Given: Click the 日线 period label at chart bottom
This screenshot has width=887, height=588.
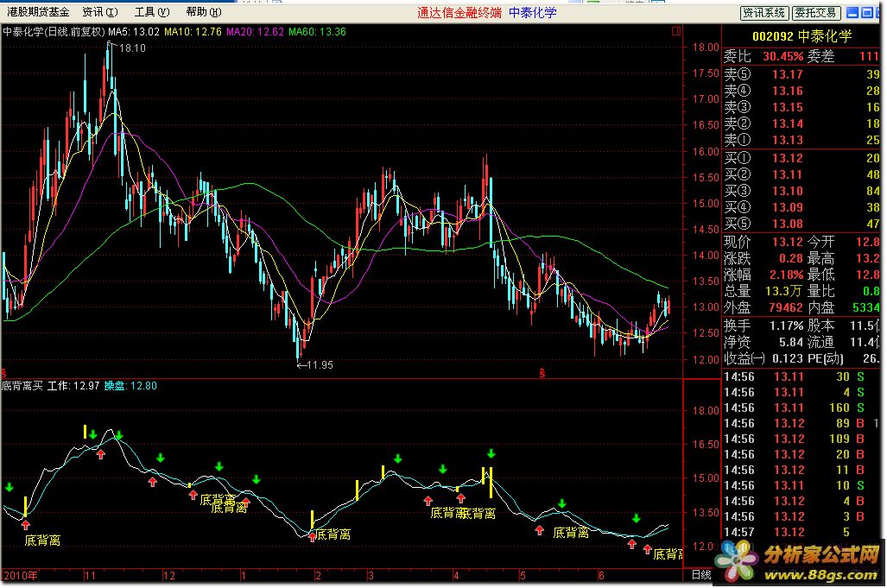Looking at the screenshot, I should [x=701, y=575].
